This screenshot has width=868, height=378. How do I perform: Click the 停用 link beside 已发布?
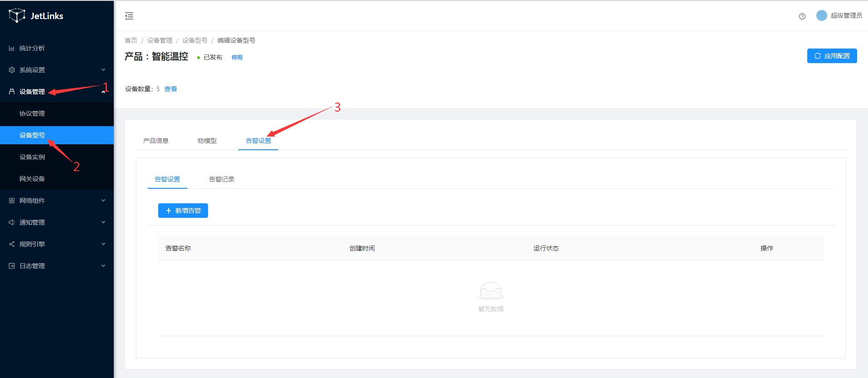tap(237, 58)
